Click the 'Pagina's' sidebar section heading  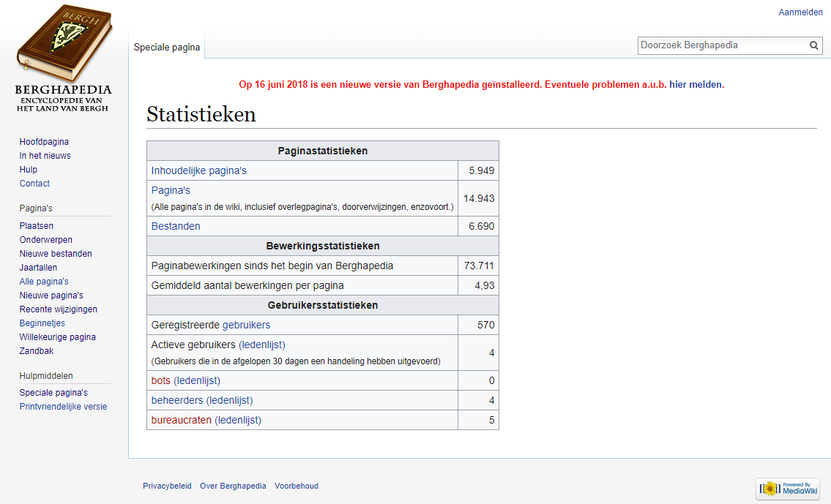tap(36, 208)
